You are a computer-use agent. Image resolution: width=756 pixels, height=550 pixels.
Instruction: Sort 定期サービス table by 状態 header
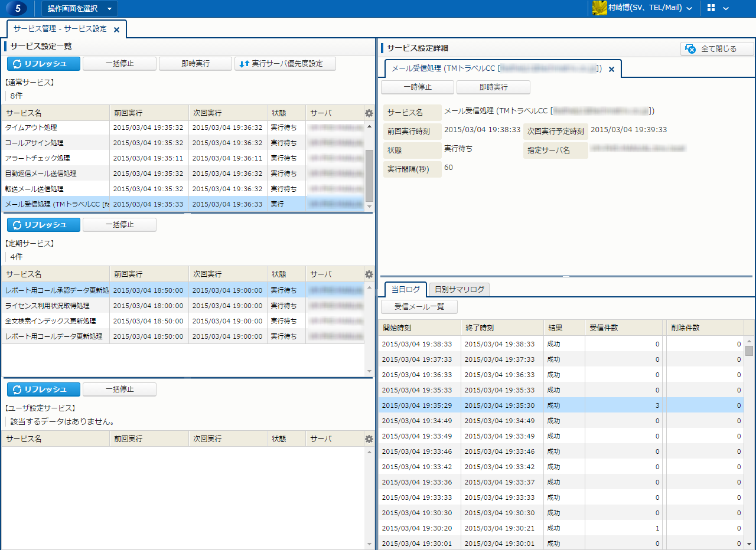[286, 274]
